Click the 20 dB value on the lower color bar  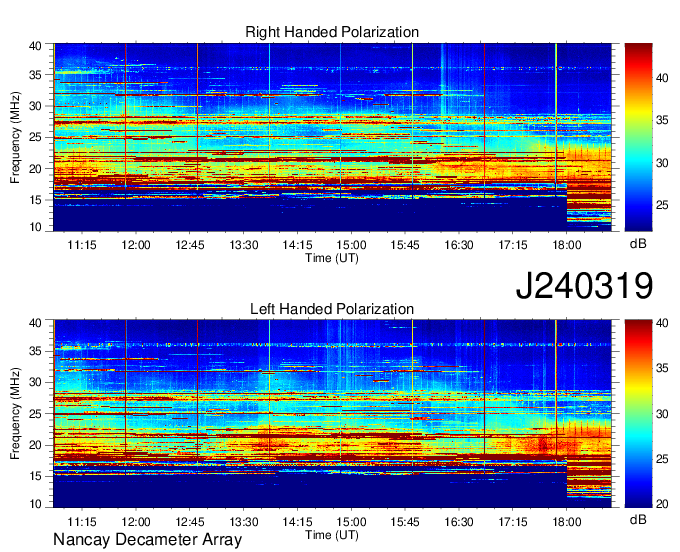pyautogui.click(x=662, y=503)
